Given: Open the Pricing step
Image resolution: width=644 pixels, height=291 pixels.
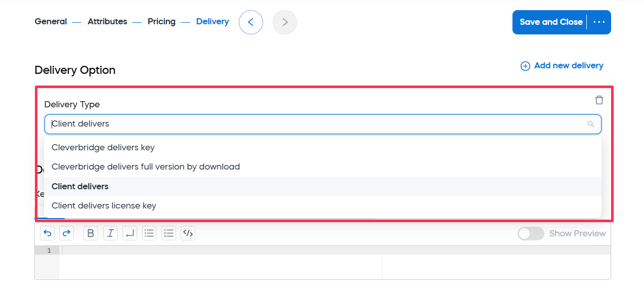Looking at the screenshot, I should point(161,22).
